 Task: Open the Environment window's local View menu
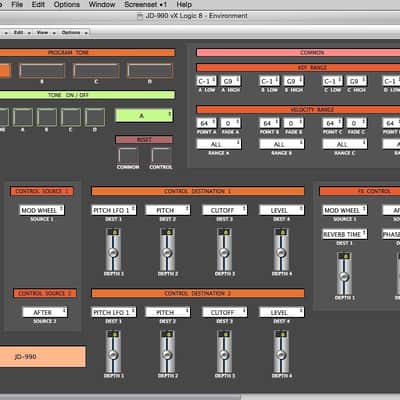point(45,33)
